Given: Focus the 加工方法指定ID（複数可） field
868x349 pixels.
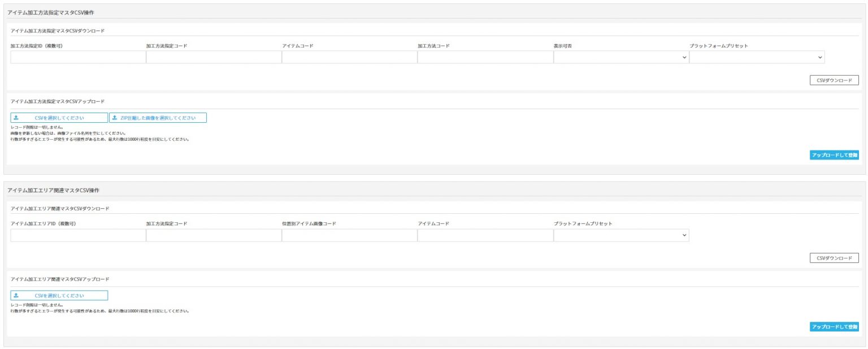Looking at the screenshot, I should tap(78, 57).
